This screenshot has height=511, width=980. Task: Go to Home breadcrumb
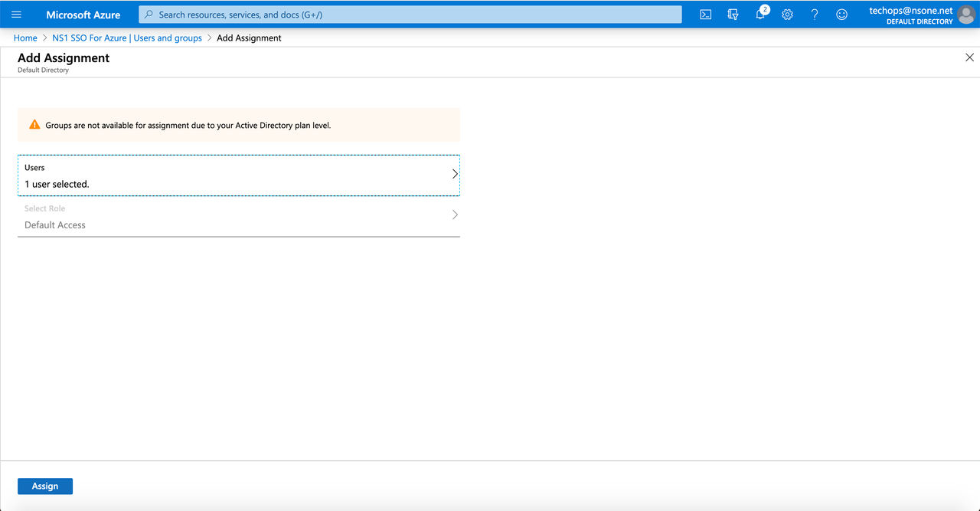pos(25,38)
